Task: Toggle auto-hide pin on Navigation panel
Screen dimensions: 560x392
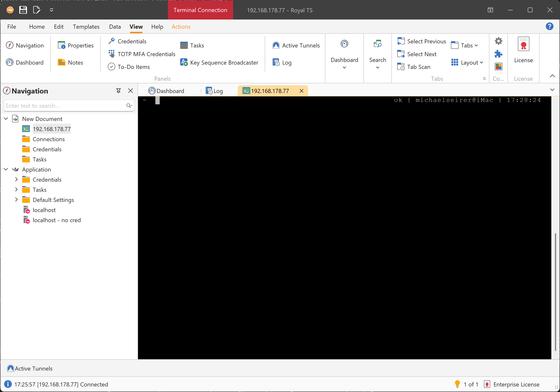Action: coord(118,91)
